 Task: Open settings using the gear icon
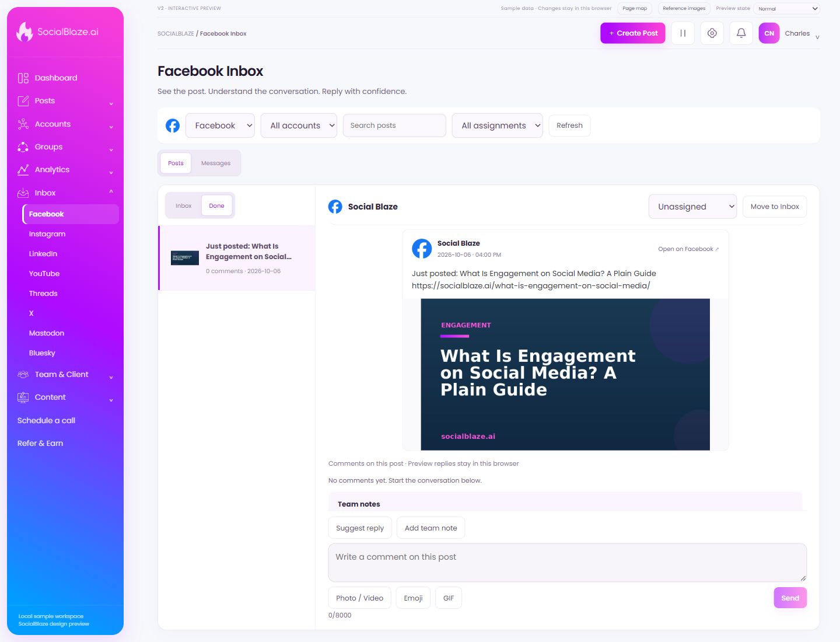coord(712,33)
